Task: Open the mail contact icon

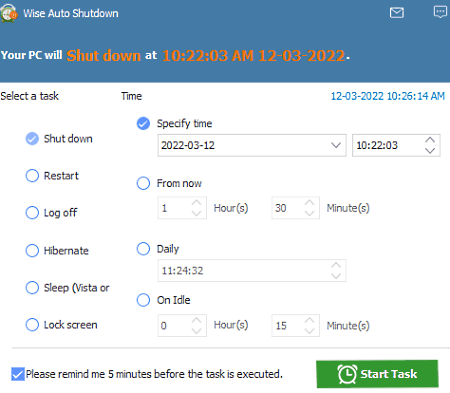Action: pos(397,13)
